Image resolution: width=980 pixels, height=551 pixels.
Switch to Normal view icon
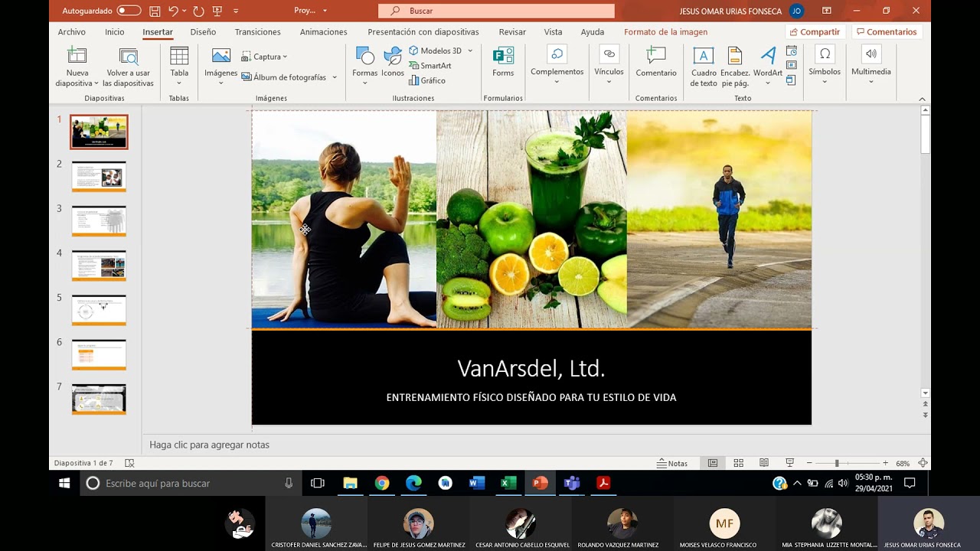pyautogui.click(x=713, y=463)
